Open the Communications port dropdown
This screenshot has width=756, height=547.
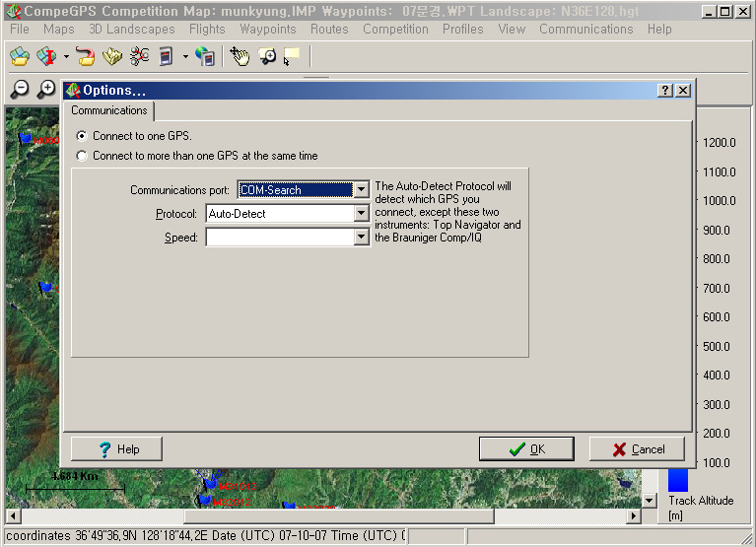pos(361,190)
